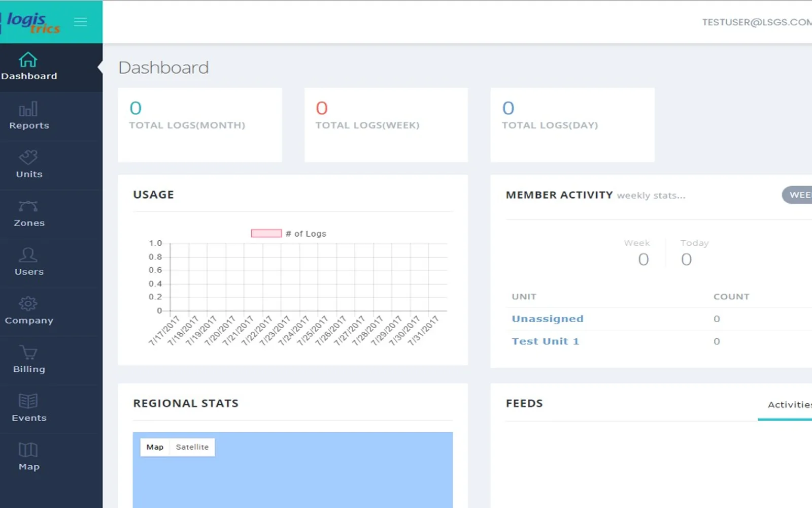Click the Week count value in Member Activity

tap(644, 260)
